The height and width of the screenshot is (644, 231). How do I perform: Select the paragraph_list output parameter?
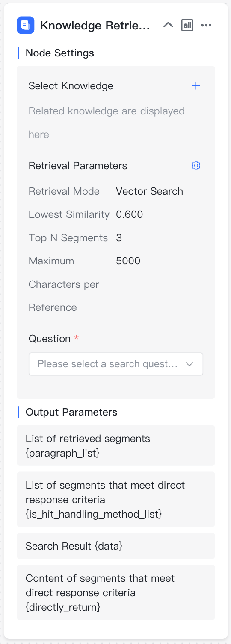click(116, 445)
